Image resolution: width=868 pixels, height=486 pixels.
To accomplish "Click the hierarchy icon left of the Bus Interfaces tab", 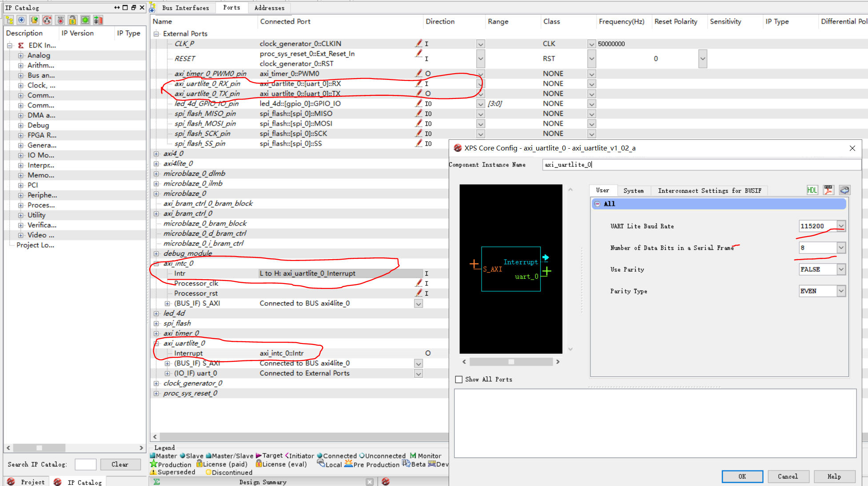I will [152, 8].
